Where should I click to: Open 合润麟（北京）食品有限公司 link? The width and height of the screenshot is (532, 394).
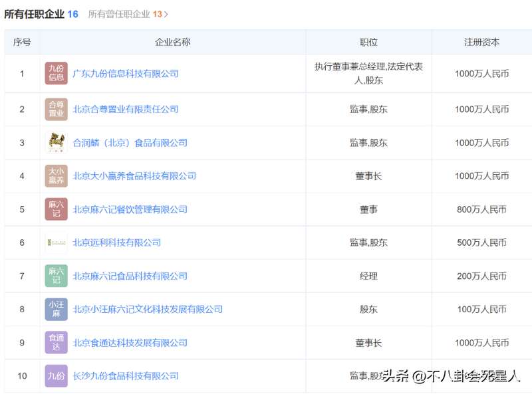pos(130,143)
